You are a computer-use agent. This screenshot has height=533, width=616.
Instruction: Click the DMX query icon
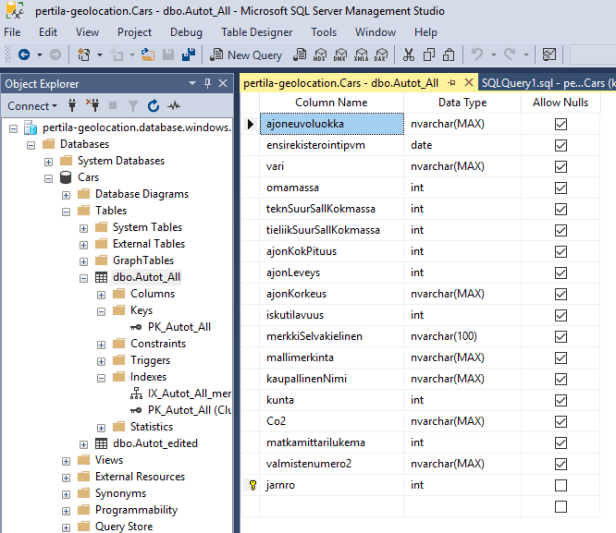coord(340,55)
